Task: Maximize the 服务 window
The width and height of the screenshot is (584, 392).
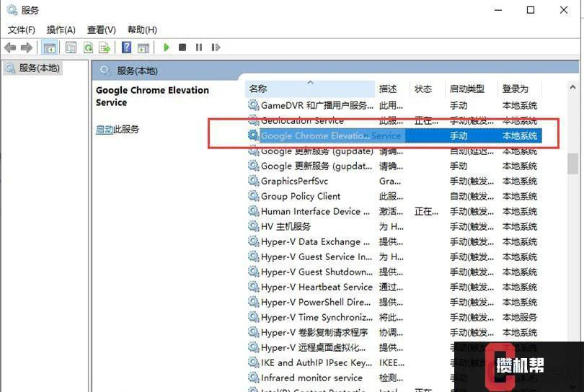Action: point(531,10)
